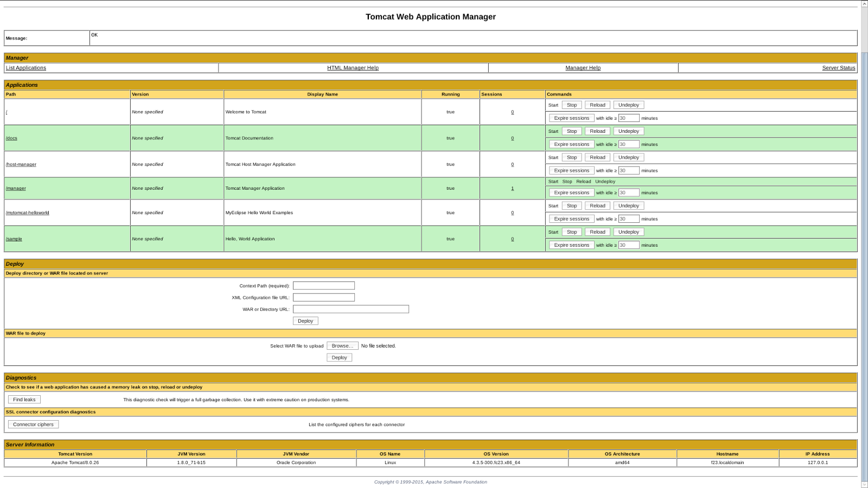868x488 pixels.
Task: Focus idle minutes field for /docs
Action: point(629,144)
